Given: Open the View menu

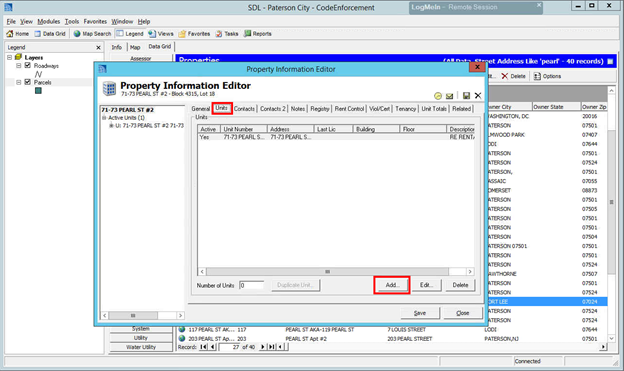Looking at the screenshot, I should (26, 21).
